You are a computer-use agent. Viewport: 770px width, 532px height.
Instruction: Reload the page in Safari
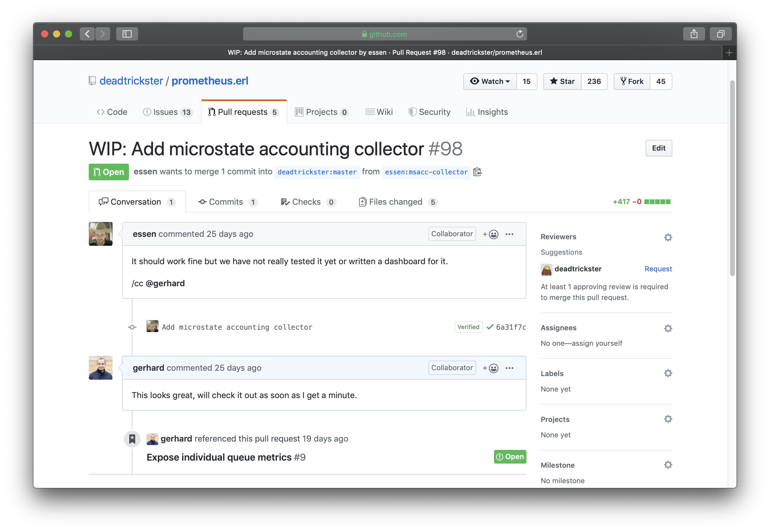(x=519, y=34)
